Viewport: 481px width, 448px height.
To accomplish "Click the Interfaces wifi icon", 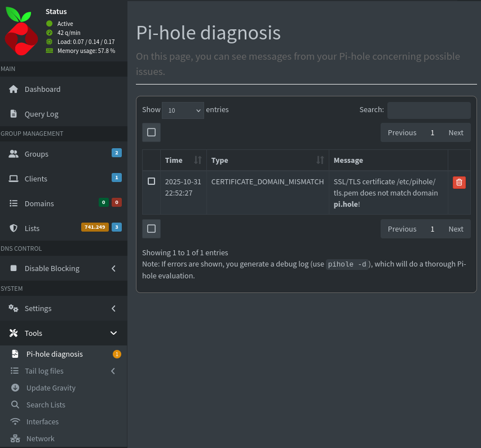I will coord(15,422).
